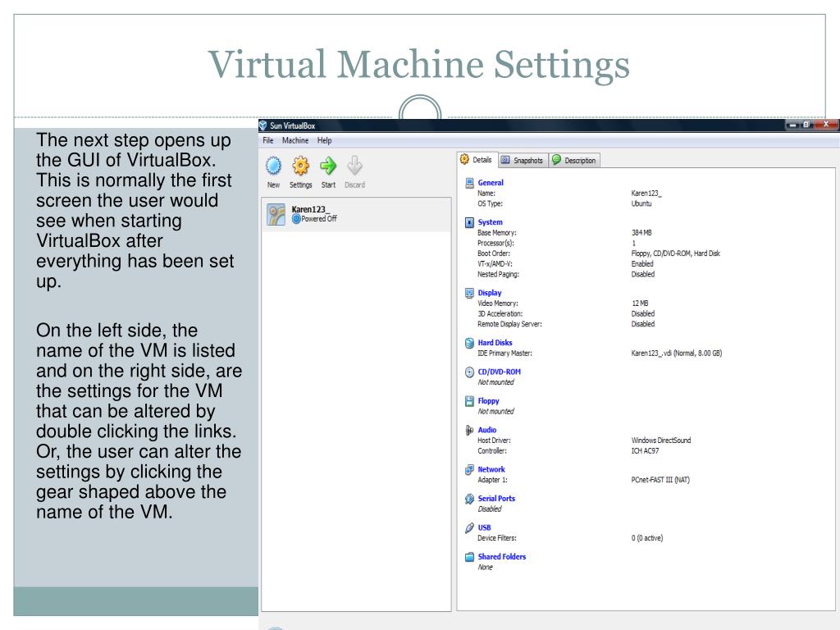Open the File menu
The image size is (840, 630).
tap(268, 140)
